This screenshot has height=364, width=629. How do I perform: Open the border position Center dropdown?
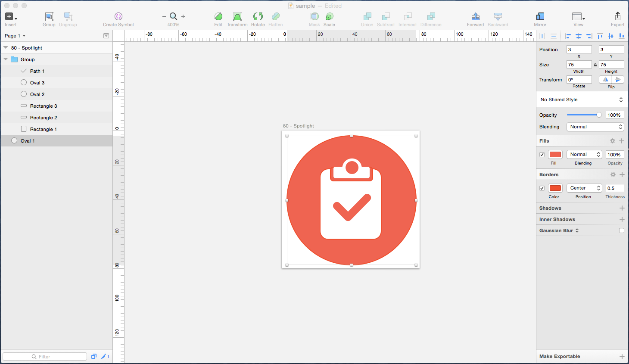584,188
